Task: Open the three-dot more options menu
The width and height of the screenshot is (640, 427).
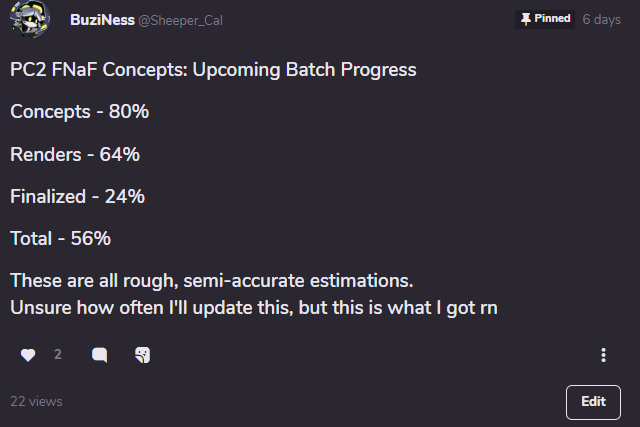Action: click(603, 355)
